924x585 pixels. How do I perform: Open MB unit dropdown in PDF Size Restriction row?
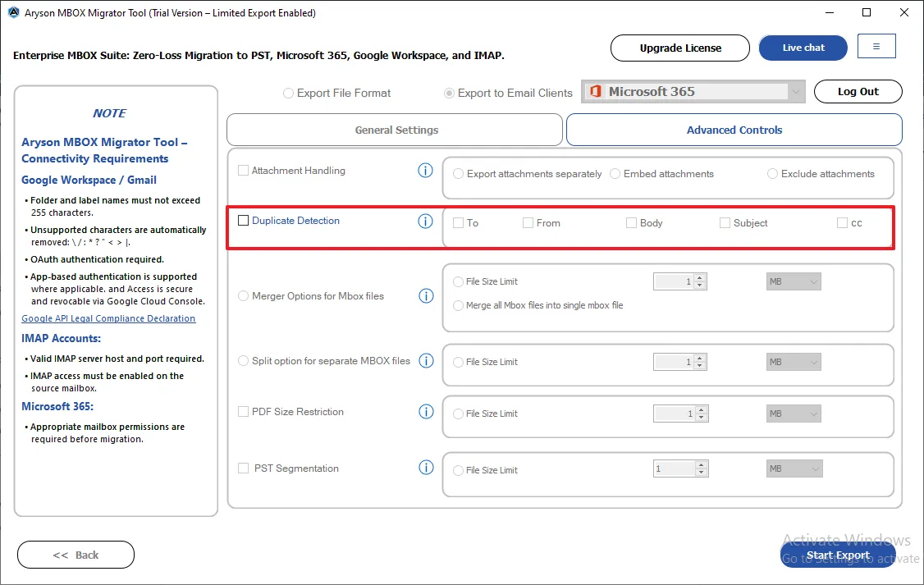point(794,414)
